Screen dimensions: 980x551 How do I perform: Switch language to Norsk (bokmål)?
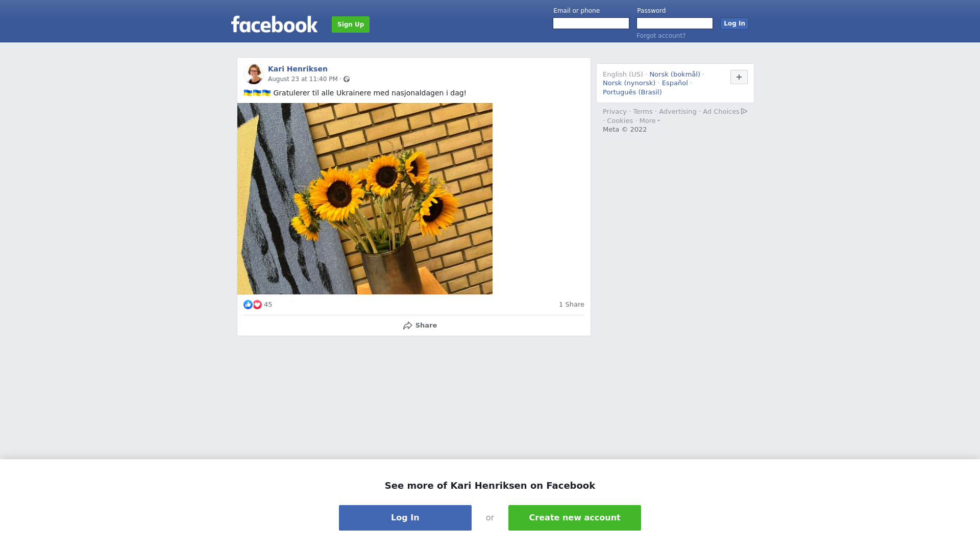[x=675, y=74]
